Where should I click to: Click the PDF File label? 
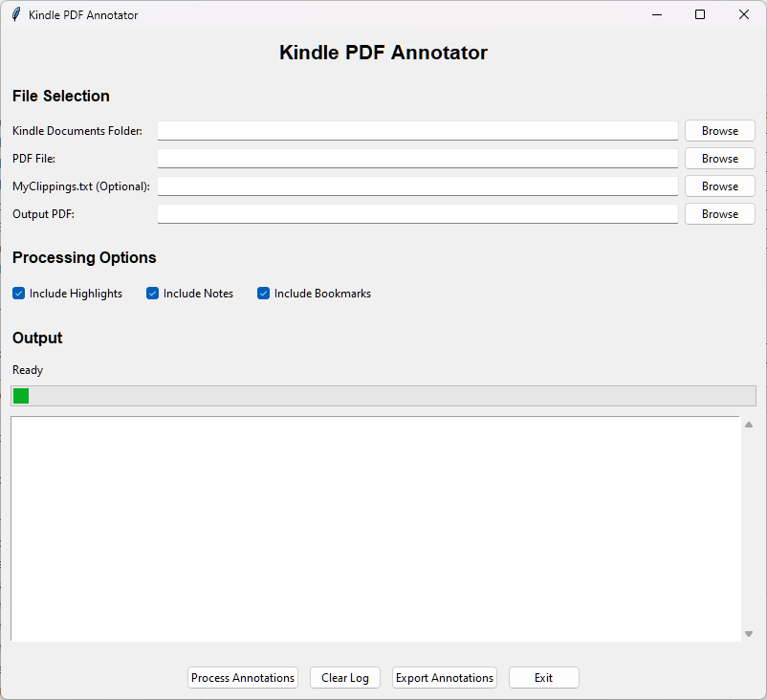[x=33, y=159]
